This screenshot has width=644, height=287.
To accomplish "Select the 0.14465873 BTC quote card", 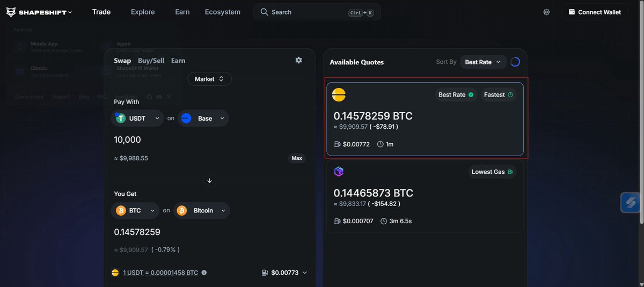I will pos(425,196).
